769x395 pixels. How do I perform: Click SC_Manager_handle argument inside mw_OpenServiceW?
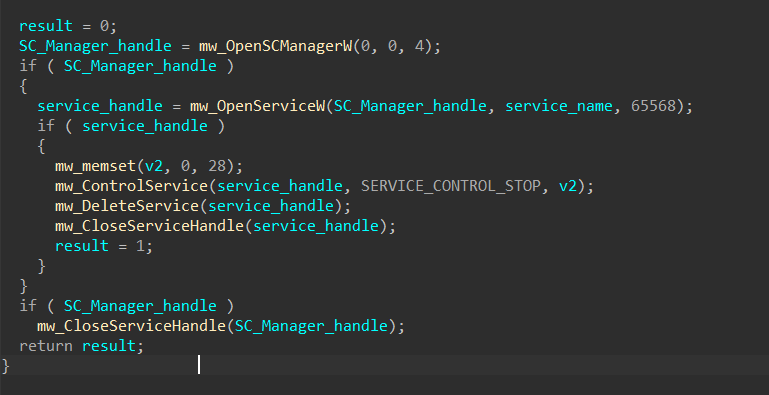(410, 106)
